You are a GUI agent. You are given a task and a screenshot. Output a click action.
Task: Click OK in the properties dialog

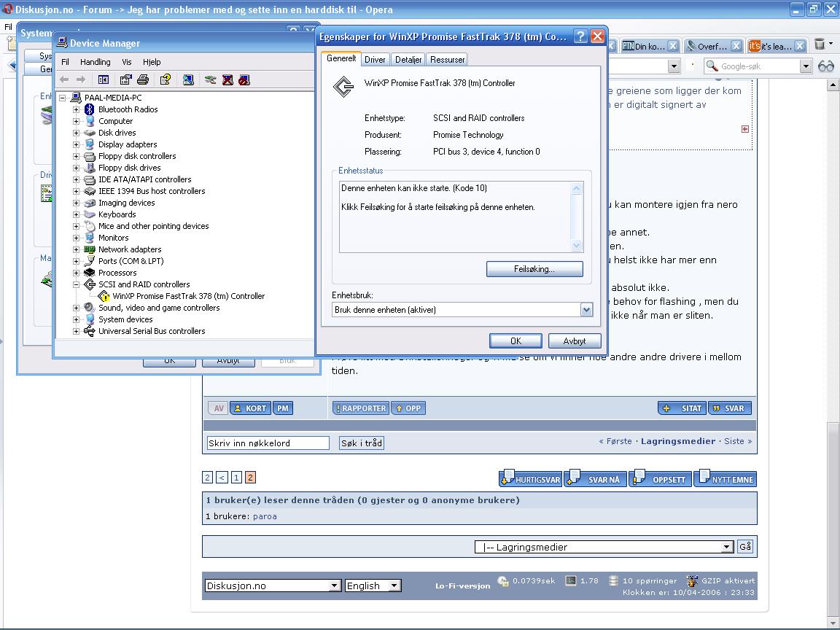coord(516,341)
